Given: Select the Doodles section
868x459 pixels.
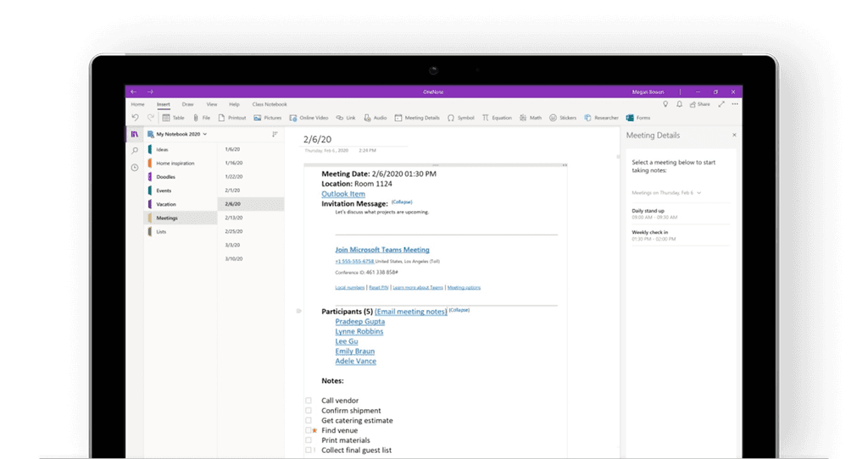Looking at the screenshot, I should point(181,177).
